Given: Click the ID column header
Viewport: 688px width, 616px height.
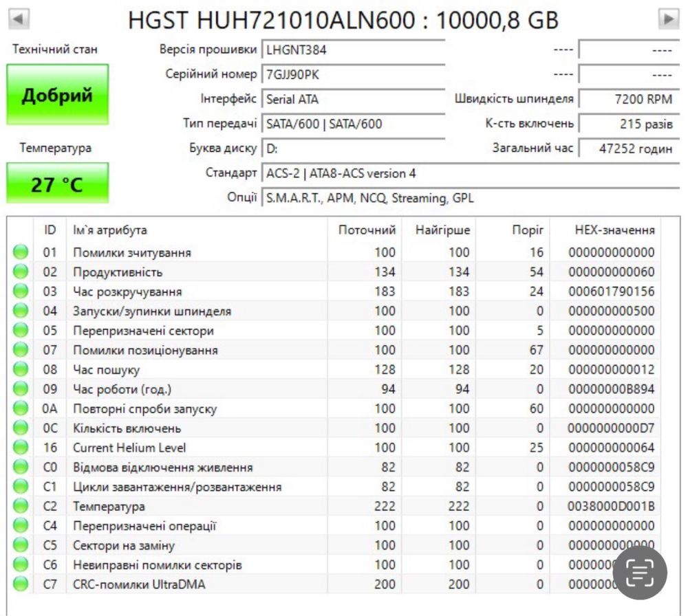Looking at the screenshot, I should 50,230.
